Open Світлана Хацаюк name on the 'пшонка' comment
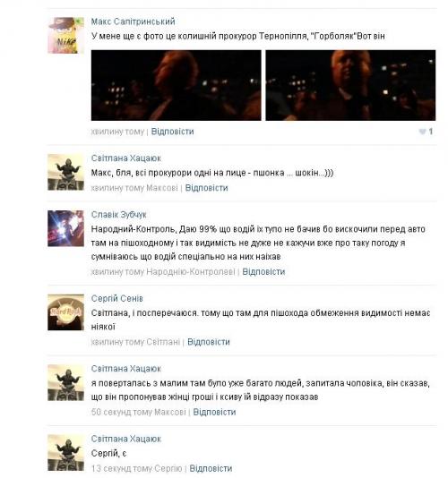The image size is (448, 478). [126, 158]
